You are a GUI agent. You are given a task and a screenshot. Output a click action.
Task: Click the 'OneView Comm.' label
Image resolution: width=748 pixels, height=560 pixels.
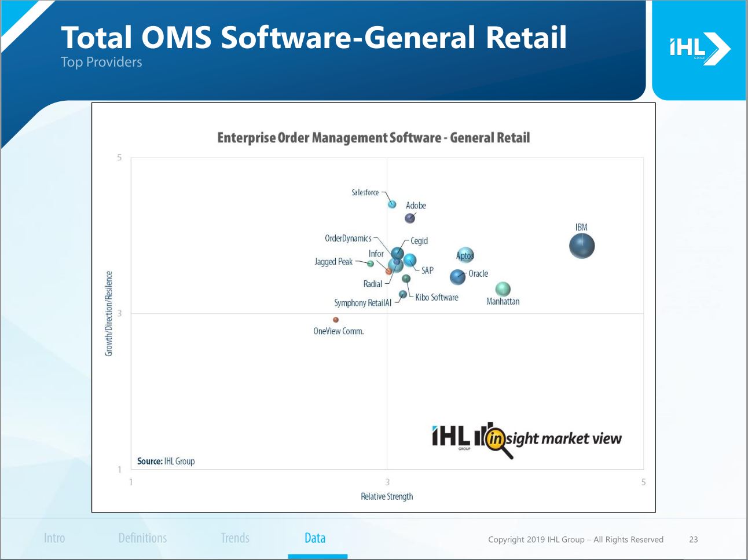pyautogui.click(x=339, y=331)
